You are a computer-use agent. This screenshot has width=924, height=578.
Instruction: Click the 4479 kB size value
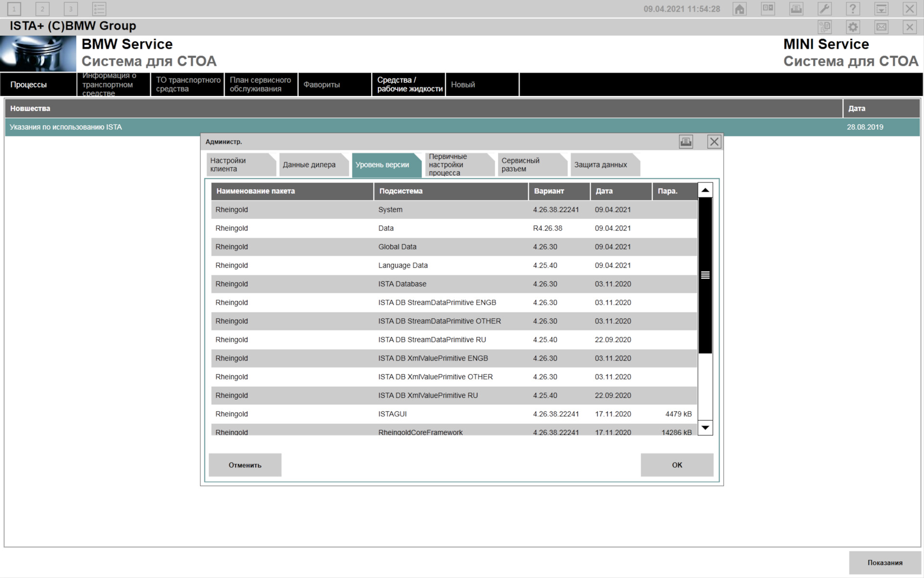pyautogui.click(x=678, y=414)
